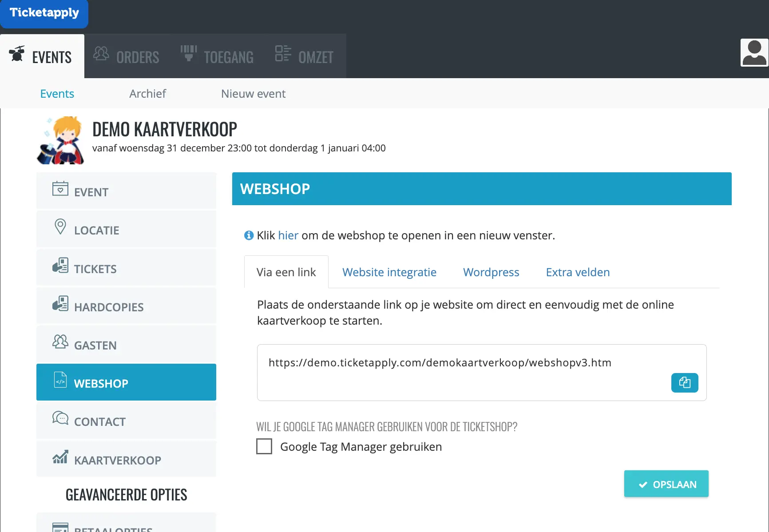Viewport: 769px width, 532px height.
Task: Select the Extra velden tab
Action: click(577, 272)
